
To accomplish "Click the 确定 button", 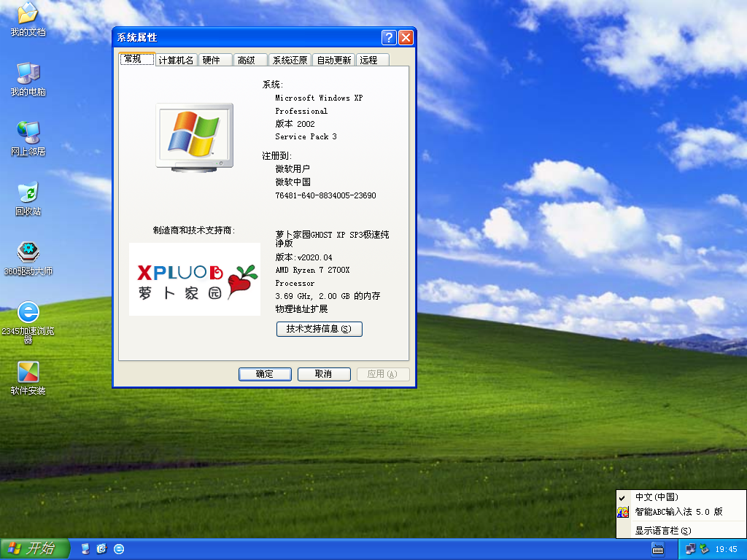I will click(264, 374).
